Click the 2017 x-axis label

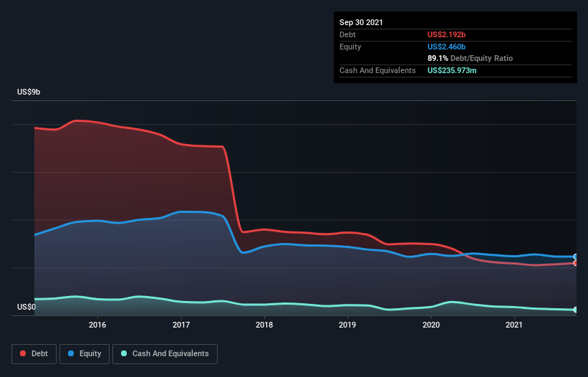(x=181, y=325)
